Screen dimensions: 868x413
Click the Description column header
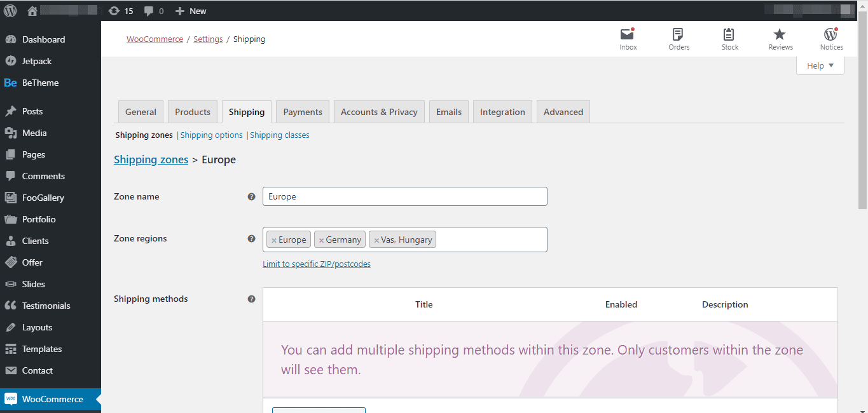[x=725, y=305]
